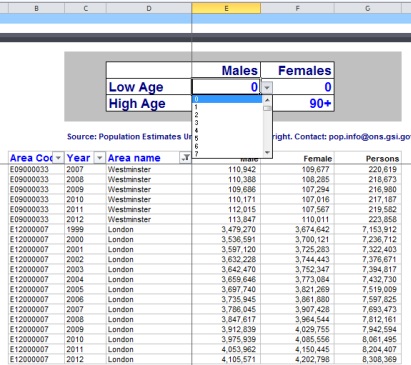Screen dimensions: 411x365
Task: Click the Area name column heading
Action: click(134, 158)
